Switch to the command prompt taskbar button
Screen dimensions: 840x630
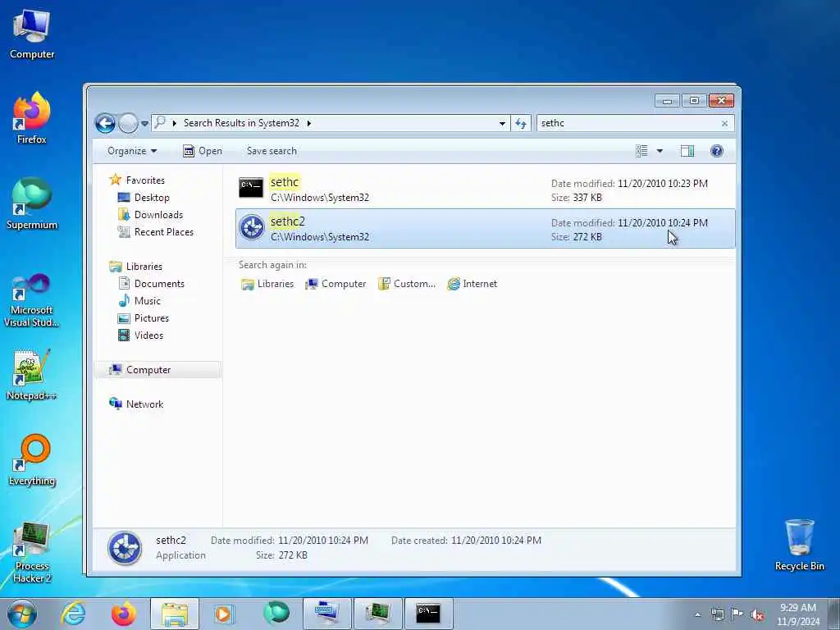(428, 614)
